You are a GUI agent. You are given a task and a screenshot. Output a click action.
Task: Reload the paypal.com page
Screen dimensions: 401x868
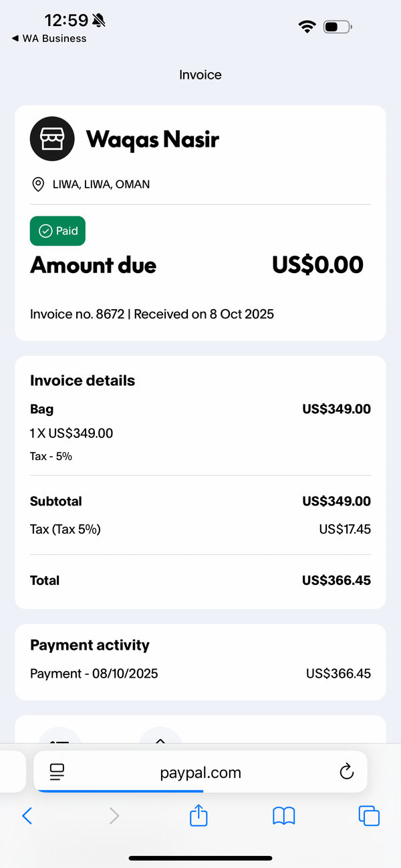(x=346, y=773)
